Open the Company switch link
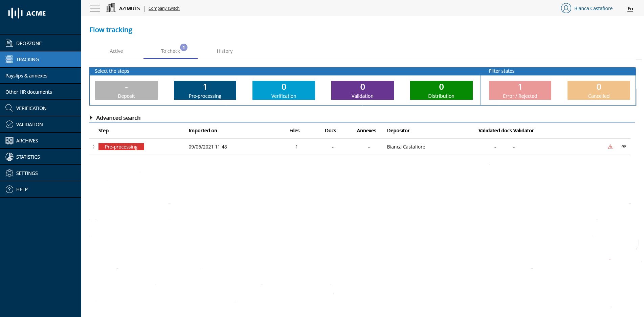 (164, 8)
